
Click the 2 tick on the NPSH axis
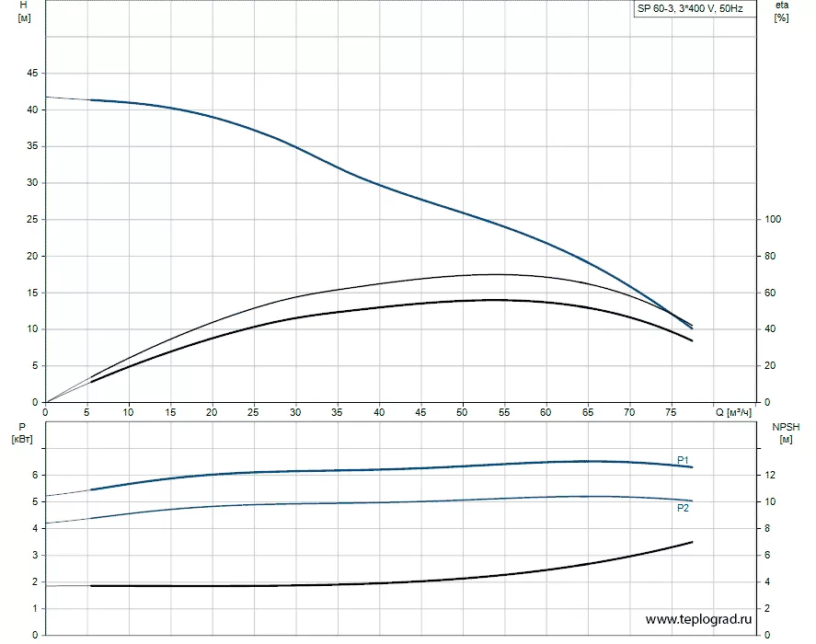point(767,608)
